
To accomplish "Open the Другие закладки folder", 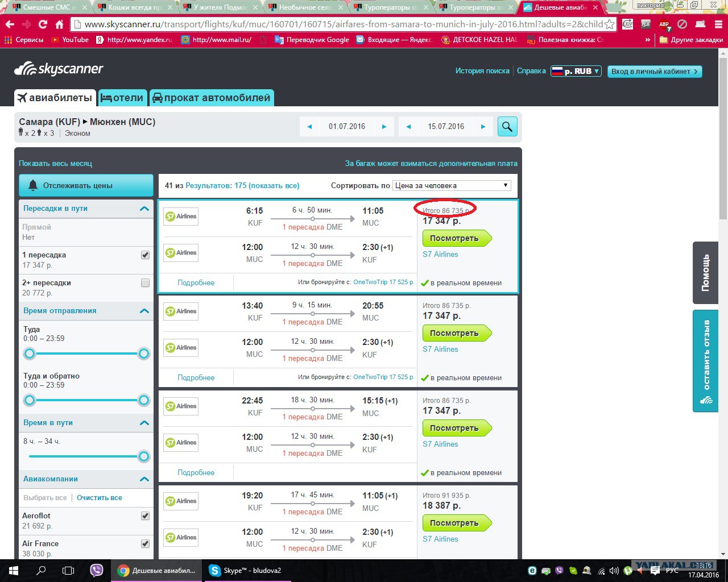I will 691,40.
